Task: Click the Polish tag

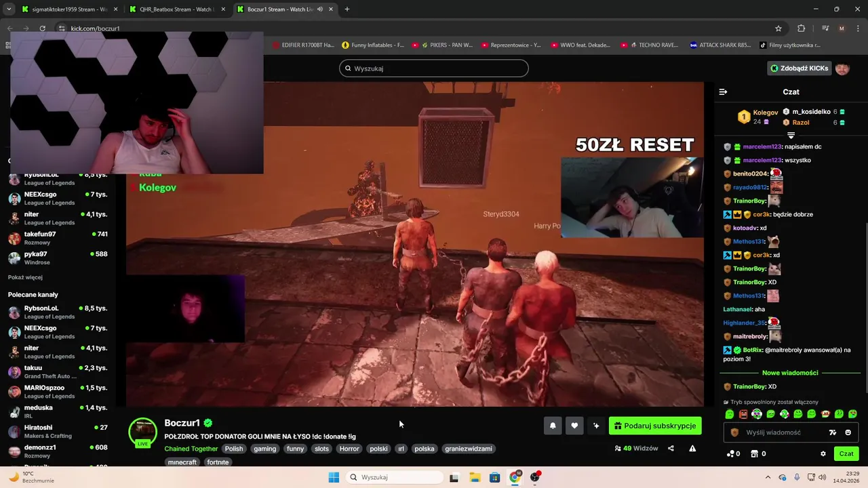Action: tap(234, 449)
